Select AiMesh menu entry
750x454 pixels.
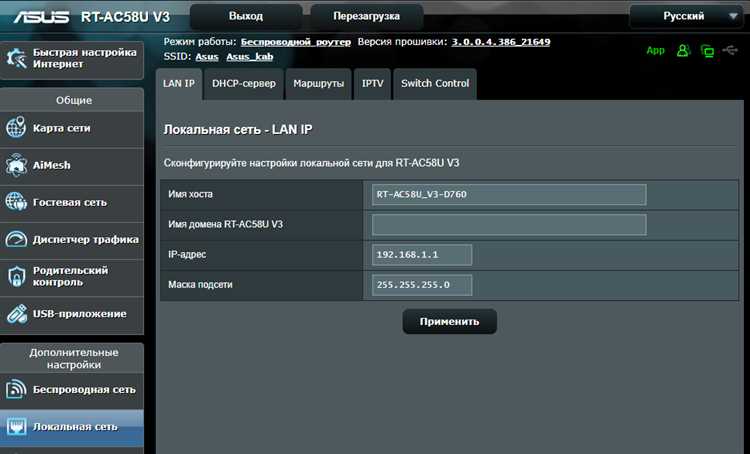coord(72,166)
